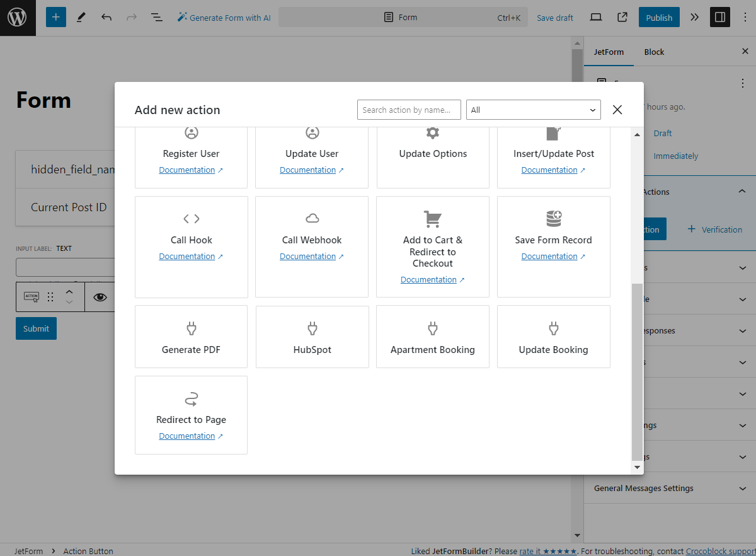Switch to the Block tab
Viewport: 756px width, 556px height.
click(654, 52)
